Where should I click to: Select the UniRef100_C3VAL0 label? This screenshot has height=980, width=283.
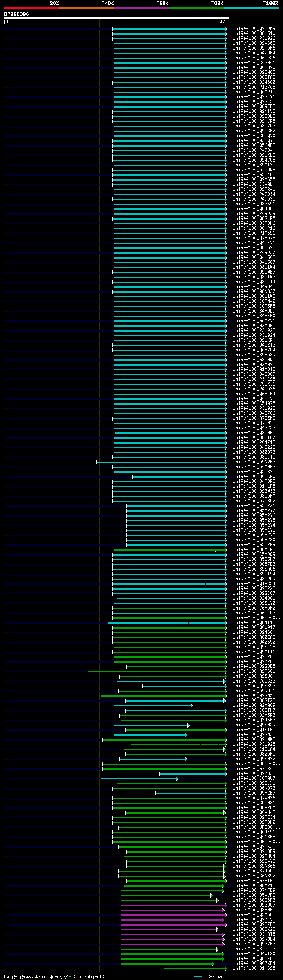tap(254, 185)
